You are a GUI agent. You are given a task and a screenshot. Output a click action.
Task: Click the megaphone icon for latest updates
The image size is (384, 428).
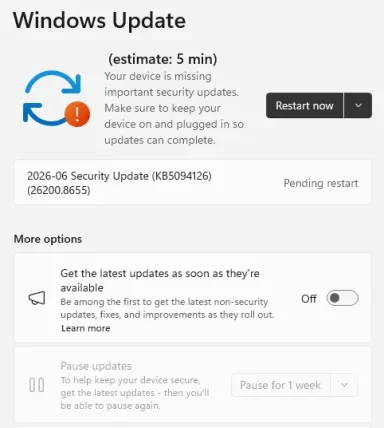click(37, 298)
